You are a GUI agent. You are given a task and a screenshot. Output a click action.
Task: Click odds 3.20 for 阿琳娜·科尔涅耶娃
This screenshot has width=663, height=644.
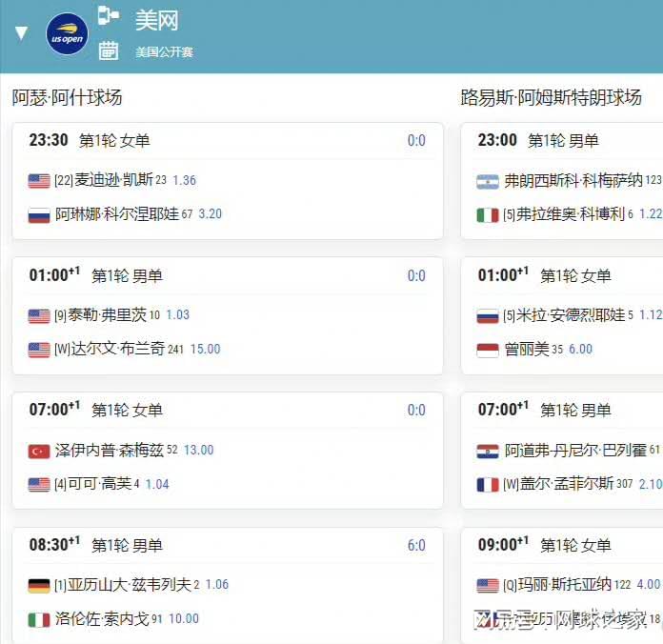pyautogui.click(x=211, y=214)
